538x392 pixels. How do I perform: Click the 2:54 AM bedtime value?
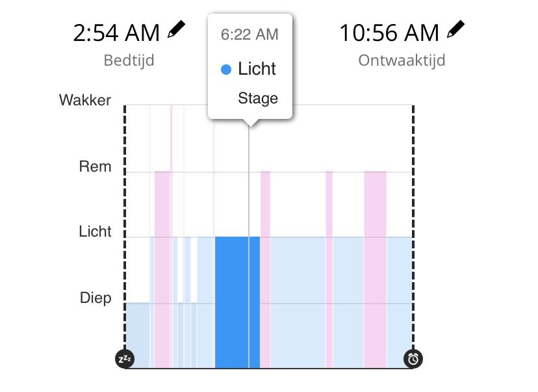(x=117, y=33)
